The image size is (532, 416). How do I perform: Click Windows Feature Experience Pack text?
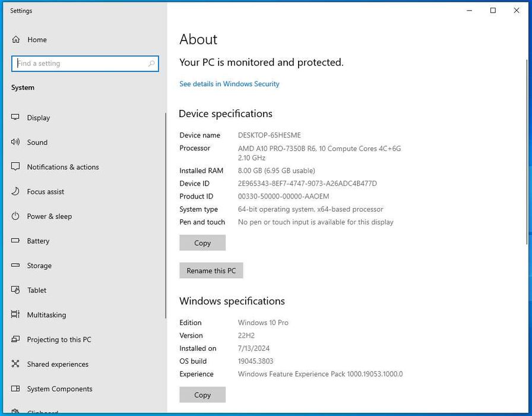pyautogui.click(x=320, y=374)
